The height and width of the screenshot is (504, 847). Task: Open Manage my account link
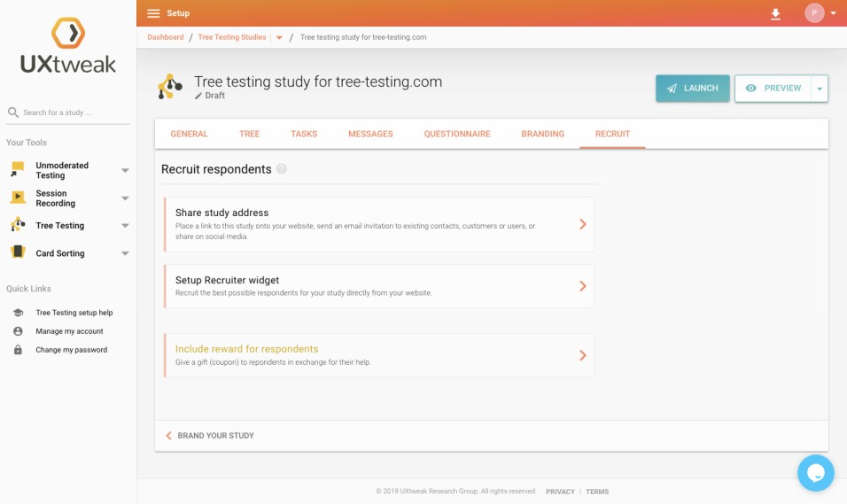click(69, 331)
